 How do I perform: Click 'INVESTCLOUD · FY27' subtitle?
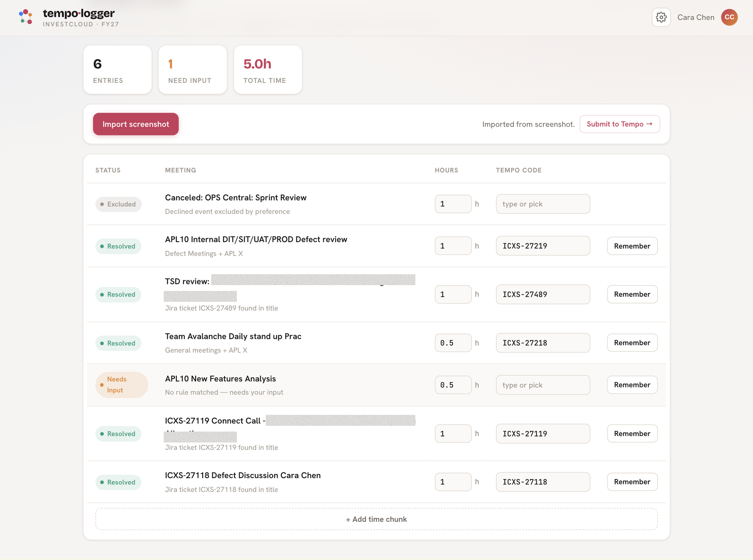(x=81, y=24)
